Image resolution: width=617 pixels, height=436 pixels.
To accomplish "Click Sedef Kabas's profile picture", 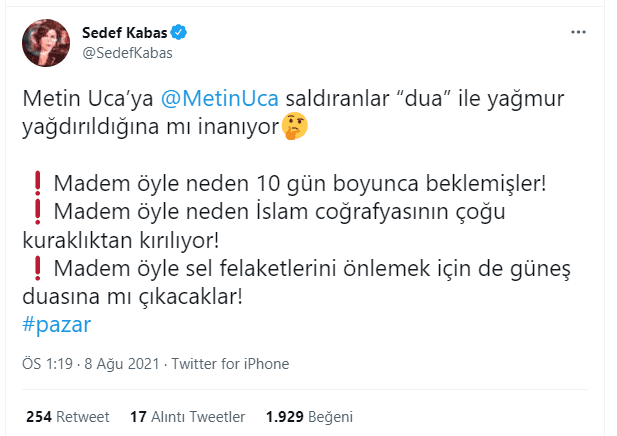I will pos(46,42).
